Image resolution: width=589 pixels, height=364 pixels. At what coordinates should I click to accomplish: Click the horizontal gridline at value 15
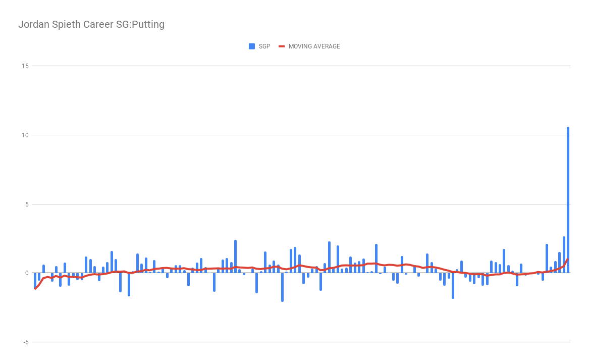coord(303,66)
